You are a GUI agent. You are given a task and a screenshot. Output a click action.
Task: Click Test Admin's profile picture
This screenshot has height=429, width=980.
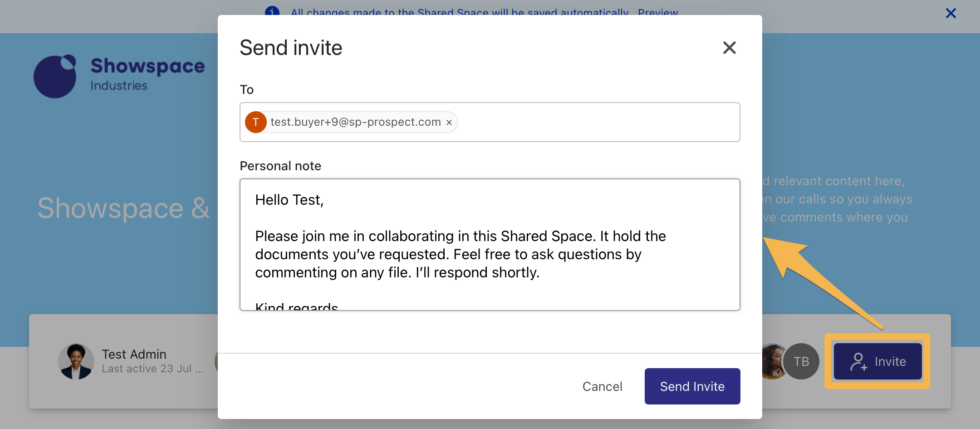[x=76, y=361]
